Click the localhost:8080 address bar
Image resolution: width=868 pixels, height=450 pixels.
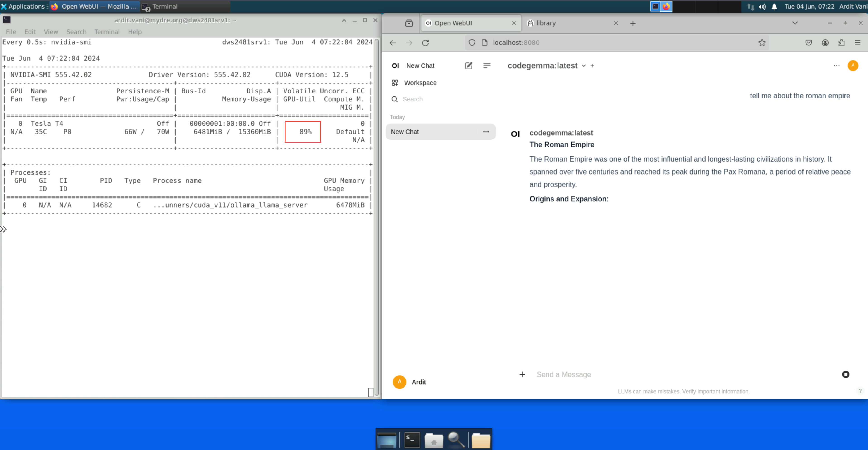click(x=617, y=43)
